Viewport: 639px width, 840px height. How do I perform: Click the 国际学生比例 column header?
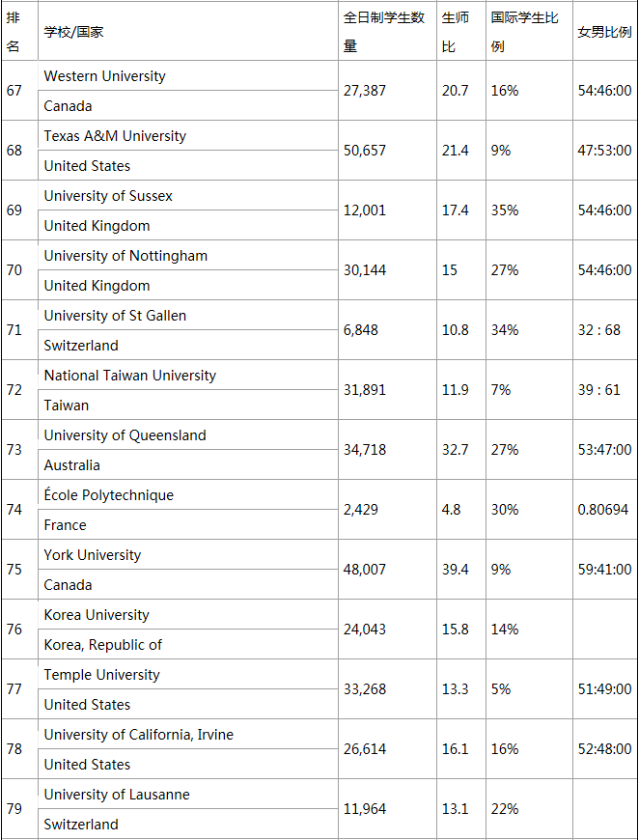[x=524, y=32]
